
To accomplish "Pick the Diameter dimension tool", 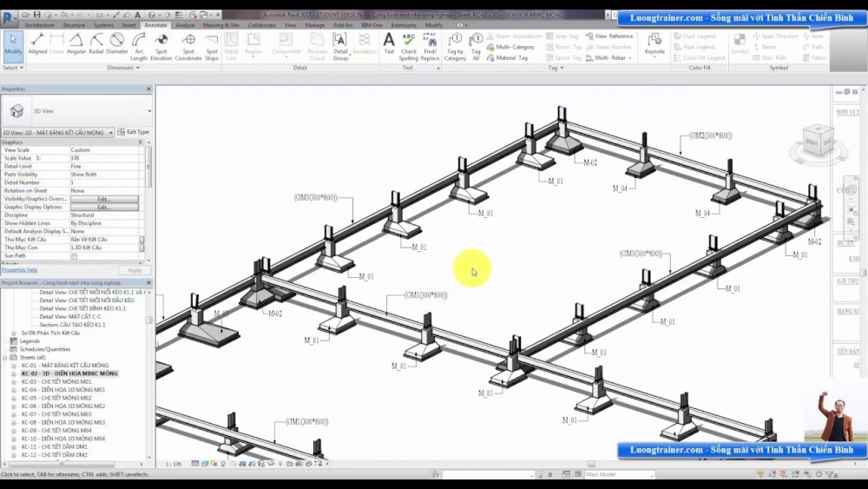I will [x=117, y=45].
